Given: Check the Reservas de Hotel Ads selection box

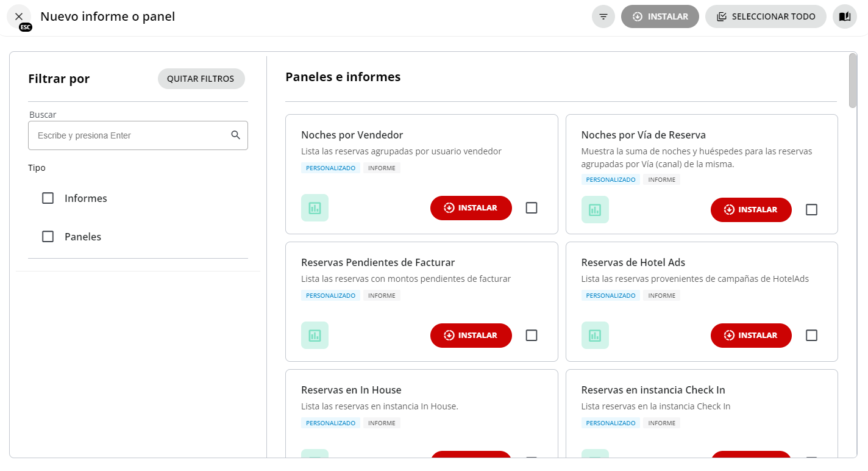Looking at the screenshot, I should (811, 335).
